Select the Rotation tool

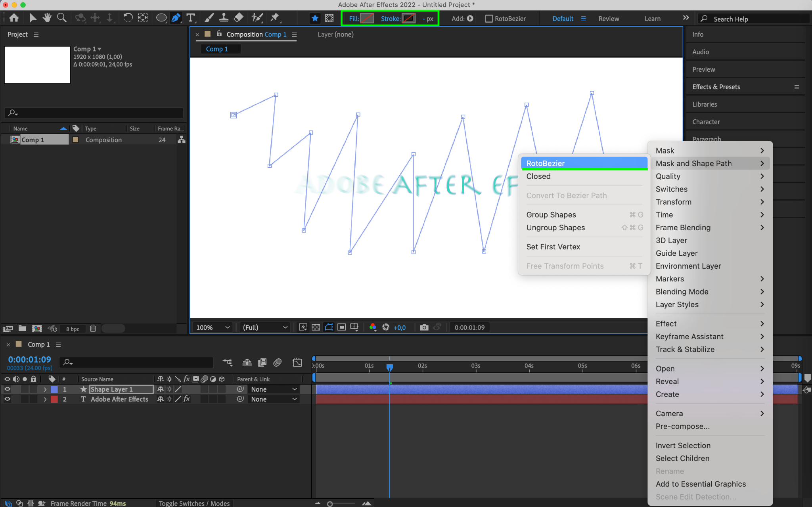tap(128, 18)
